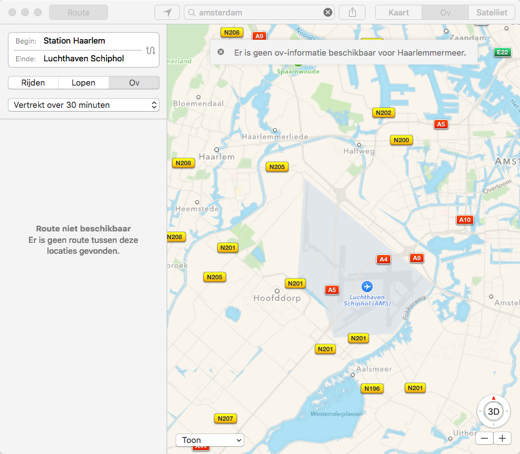This screenshot has width=520, height=454.
Task: Click the N196 road shield
Action: tap(372, 388)
